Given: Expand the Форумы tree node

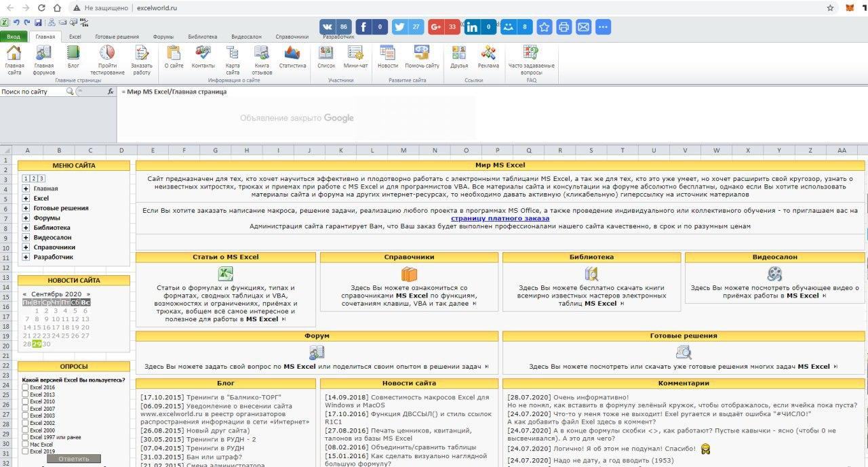Looking at the screenshot, I should click(26, 218).
